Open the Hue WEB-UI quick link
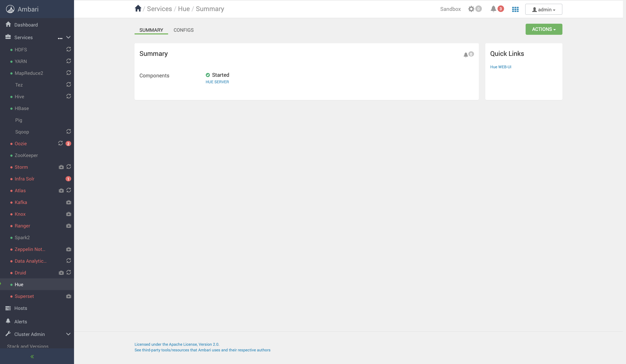This screenshot has width=626, height=364. click(x=501, y=67)
